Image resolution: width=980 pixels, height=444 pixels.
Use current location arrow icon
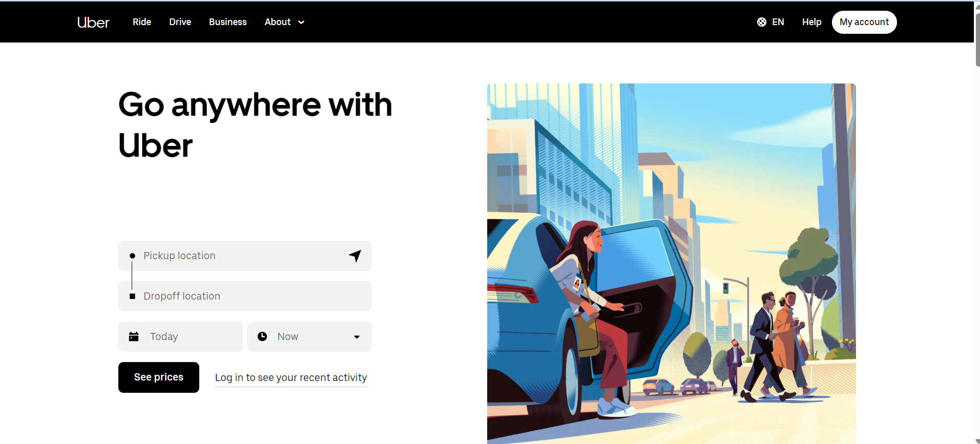coord(355,256)
